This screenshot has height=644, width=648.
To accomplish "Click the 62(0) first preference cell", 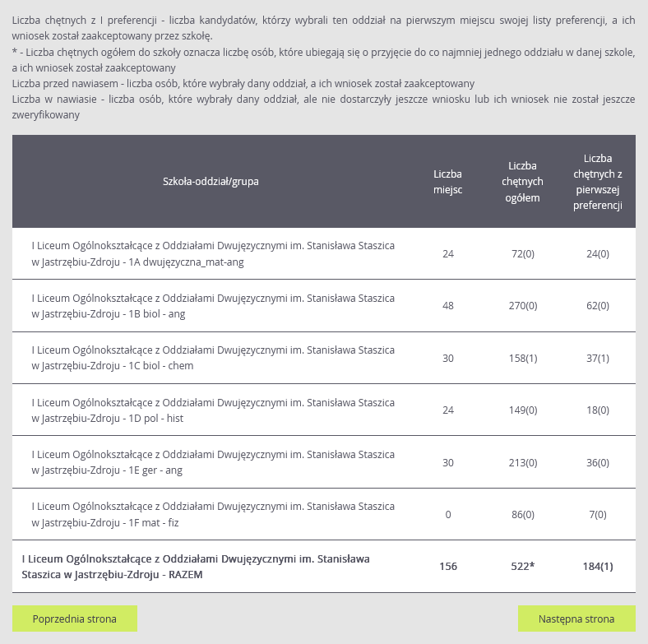I will click(x=598, y=306).
